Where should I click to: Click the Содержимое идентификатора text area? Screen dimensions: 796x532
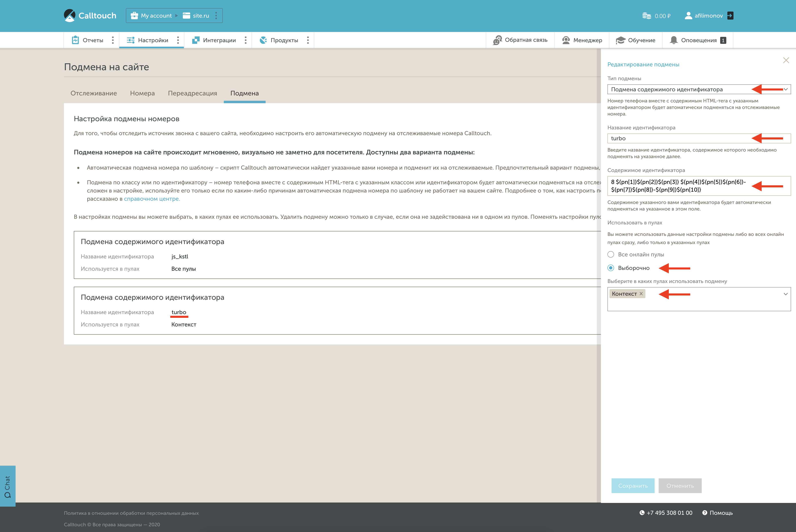[699, 186]
